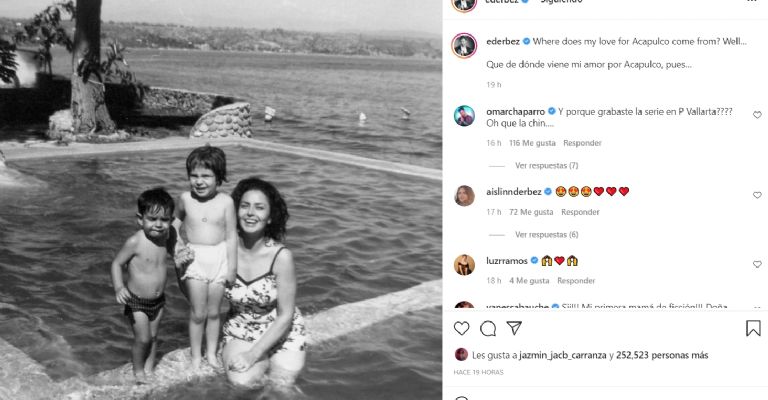The image size is (768, 400).
Task: Reply to omarchaparro with Responder
Action: tap(582, 143)
